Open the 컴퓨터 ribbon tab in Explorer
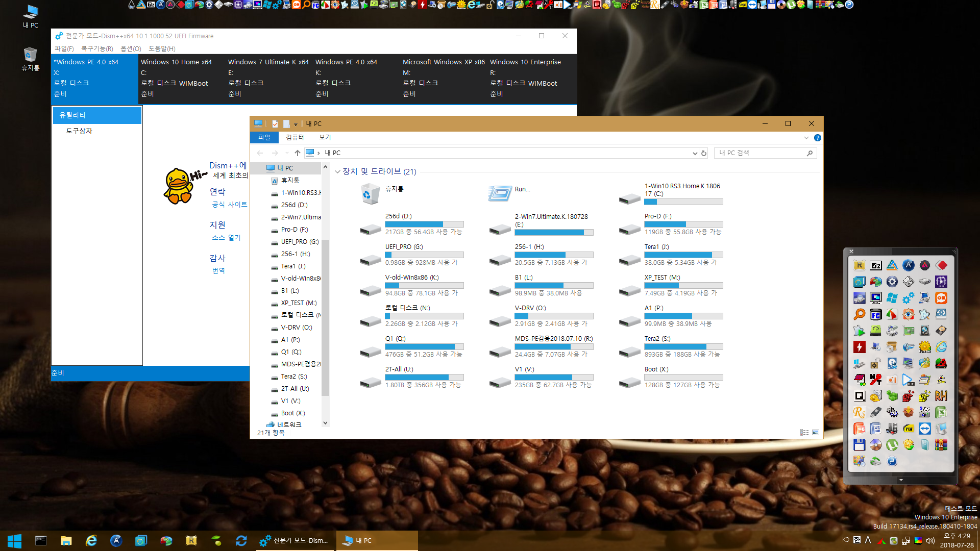The width and height of the screenshot is (980, 551). (x=295, y=138)
